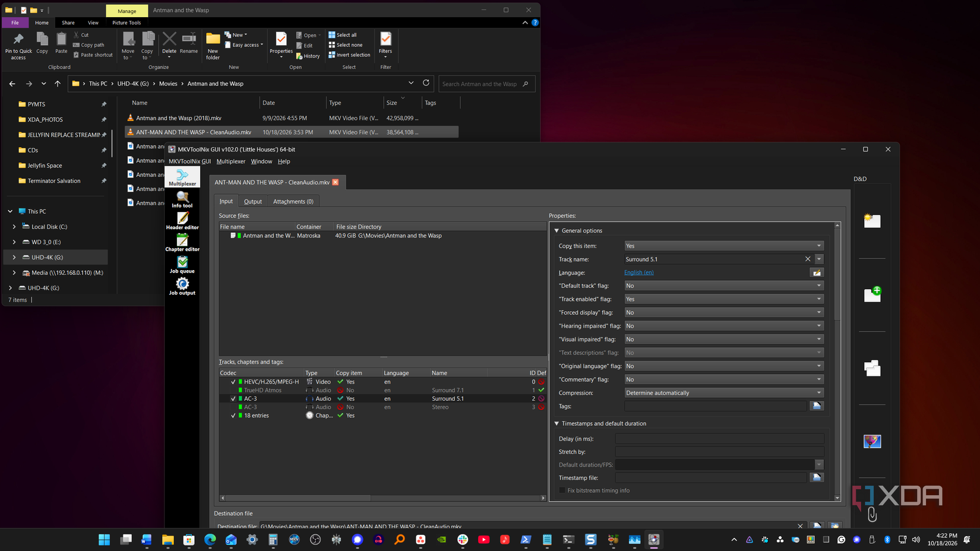Click the volume icon in system tray
This screenshot has width=980, height=551.
coord(916,539)
